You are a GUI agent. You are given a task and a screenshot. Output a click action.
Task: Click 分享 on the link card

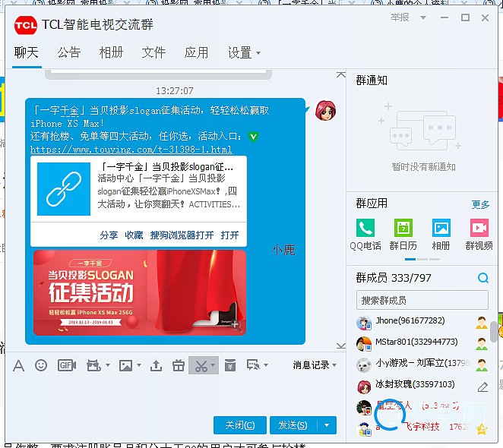[x=109, y=235]
